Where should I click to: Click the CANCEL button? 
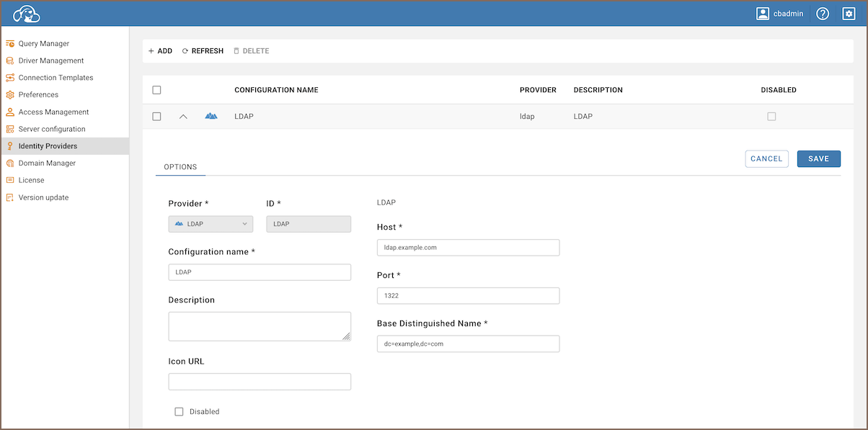[766, 158]
